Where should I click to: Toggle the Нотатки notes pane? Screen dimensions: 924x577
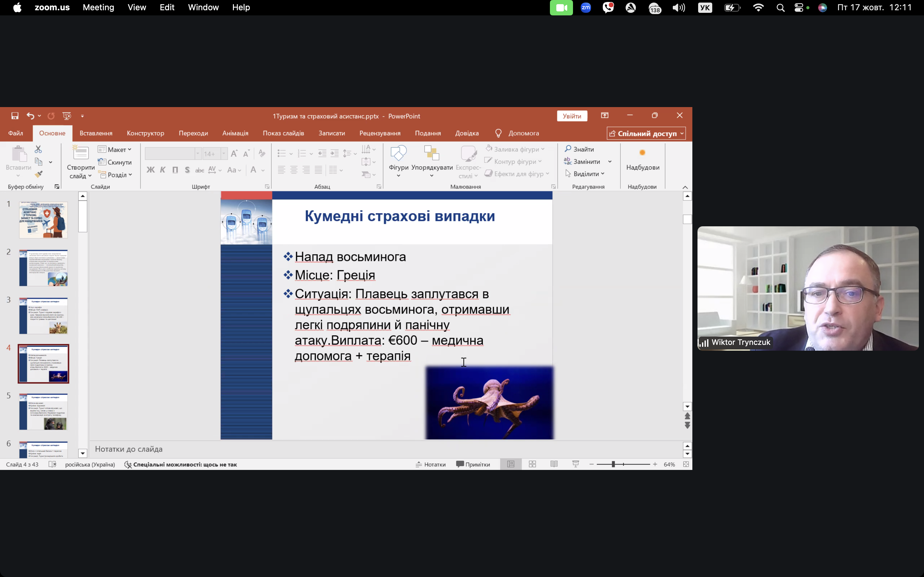coord(431,464)
